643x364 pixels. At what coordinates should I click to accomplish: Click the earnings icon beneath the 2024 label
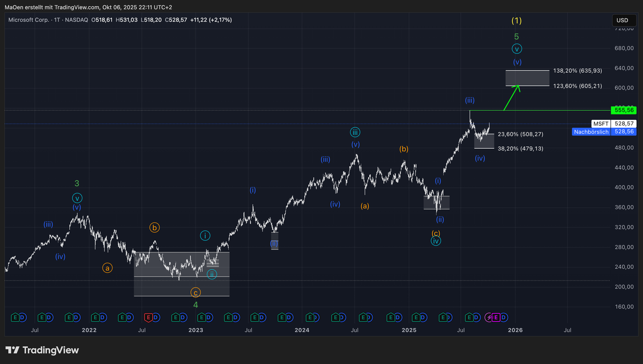310,317
